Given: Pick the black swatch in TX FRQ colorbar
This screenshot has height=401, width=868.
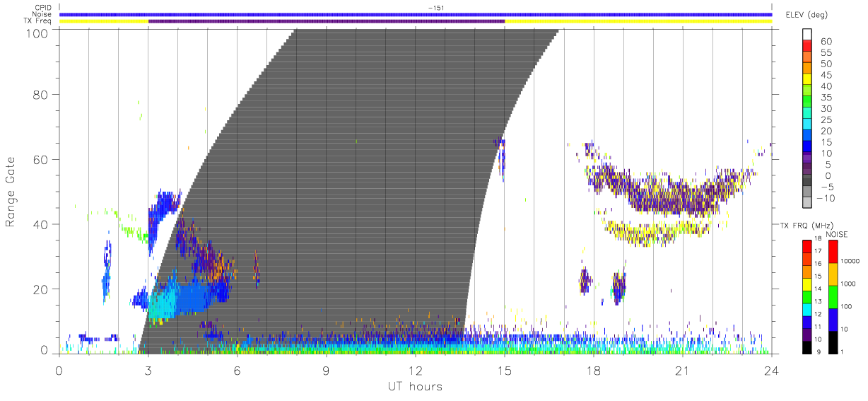Looking at the screenshot, I should click(x=807, y=346).
